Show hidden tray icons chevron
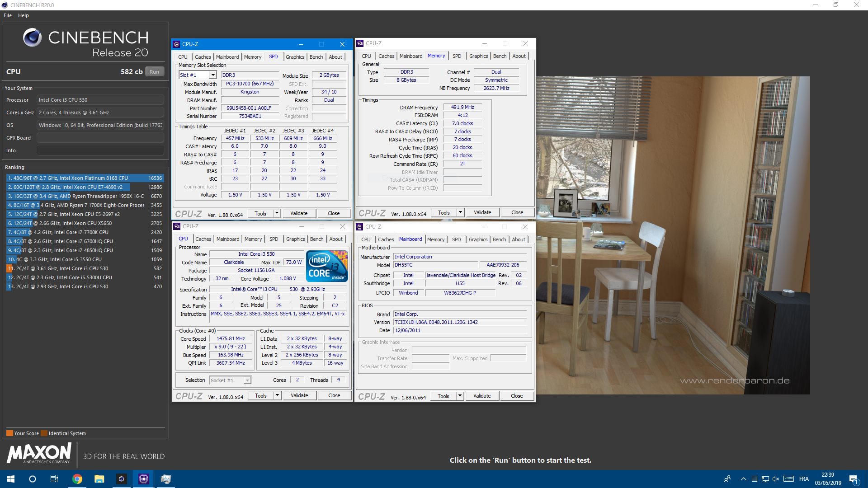This screenshot has height=488, width=868. coord(743,479)
